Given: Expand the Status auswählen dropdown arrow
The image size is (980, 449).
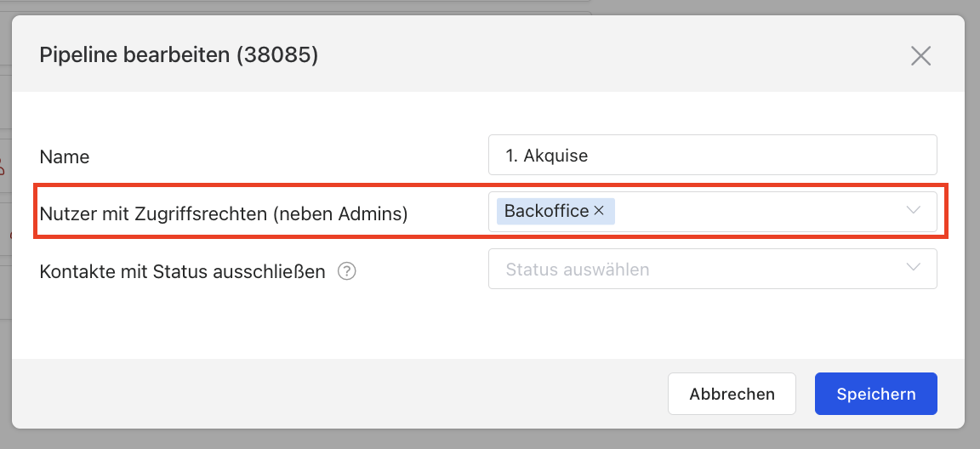Looking at the screenshot, I should tap(914, 269).
